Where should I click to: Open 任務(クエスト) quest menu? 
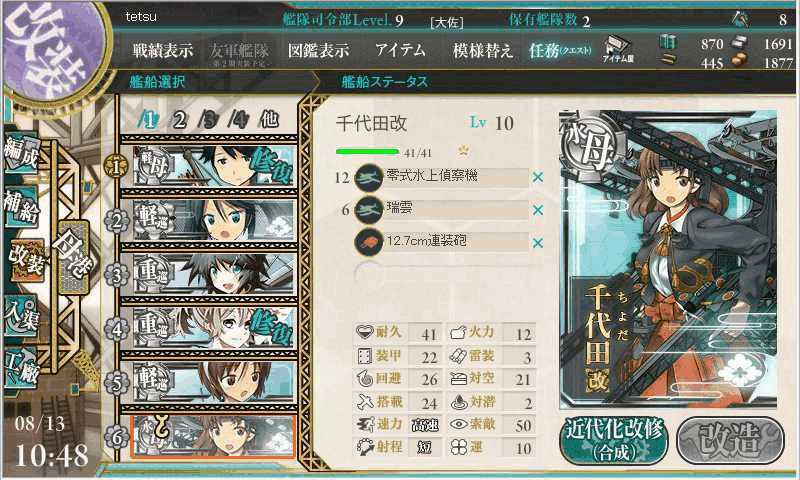coord(560,50)
